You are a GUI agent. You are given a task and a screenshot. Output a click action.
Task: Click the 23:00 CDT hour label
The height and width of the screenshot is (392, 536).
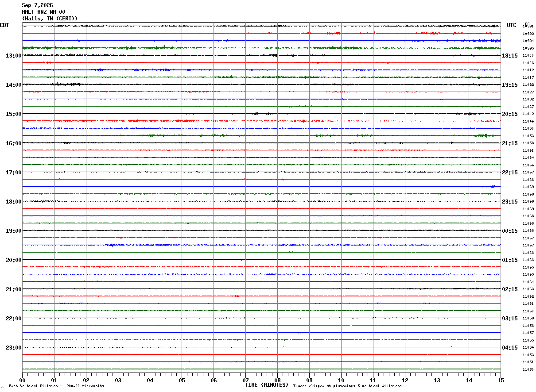coord(13,348)
